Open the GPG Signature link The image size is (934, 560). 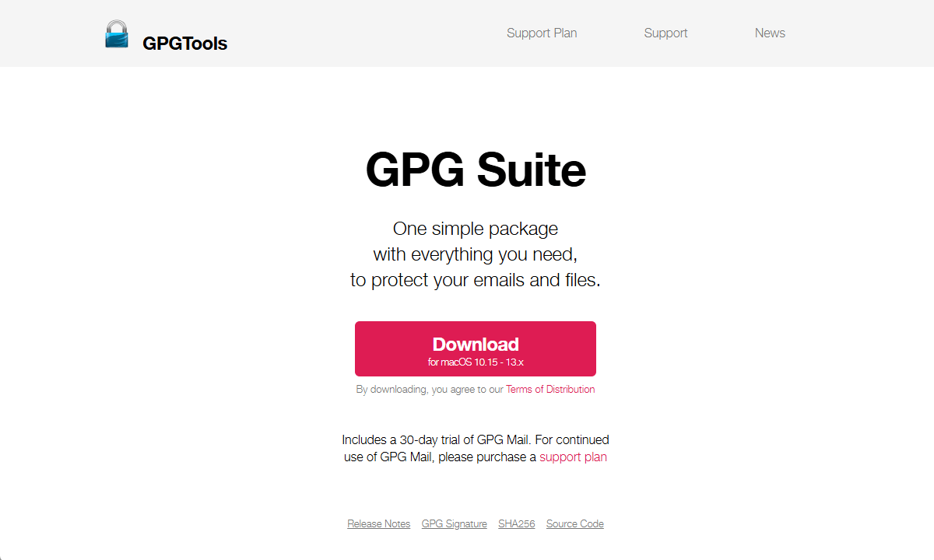454,523
